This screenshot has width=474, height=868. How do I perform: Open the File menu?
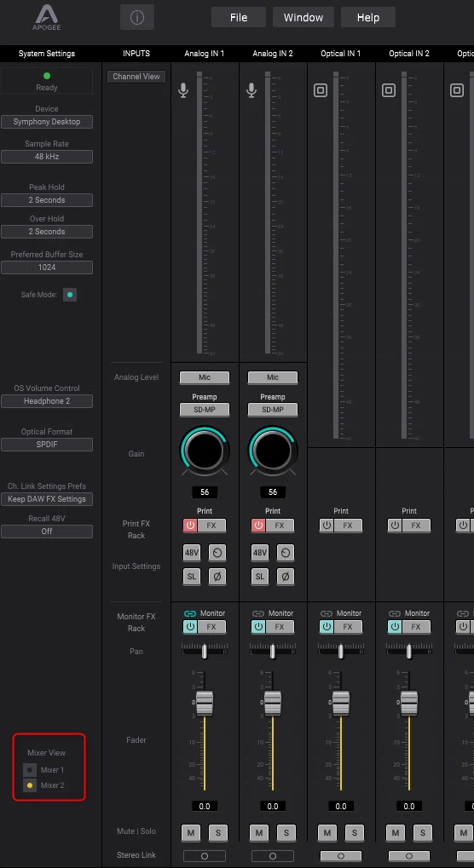239,17
